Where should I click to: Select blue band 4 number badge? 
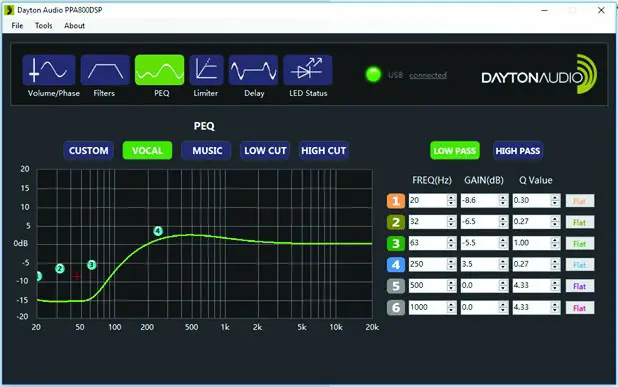point(396,265)
